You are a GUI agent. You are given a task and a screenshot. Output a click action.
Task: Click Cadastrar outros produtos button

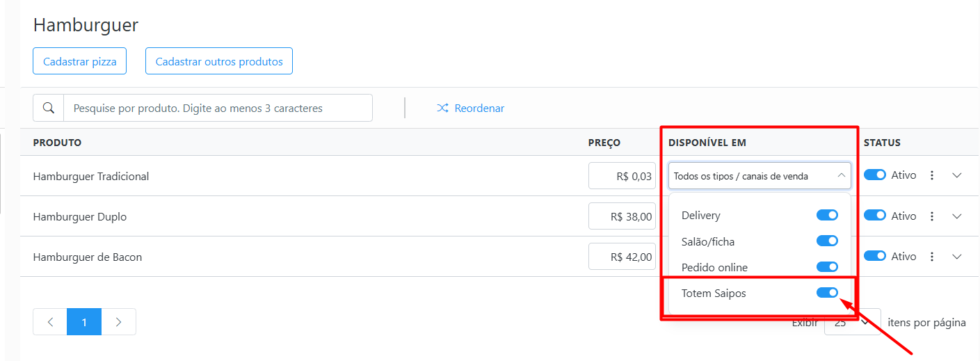219,61
